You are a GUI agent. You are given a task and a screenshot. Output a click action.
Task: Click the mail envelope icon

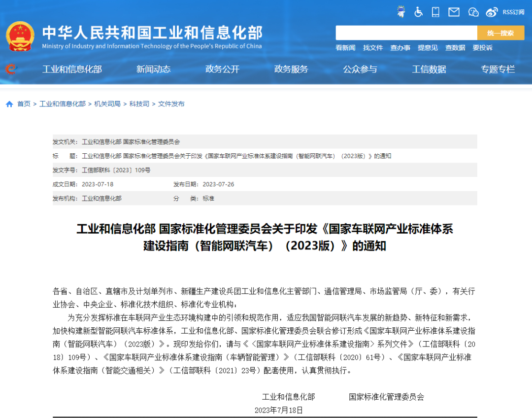[454, 12]
